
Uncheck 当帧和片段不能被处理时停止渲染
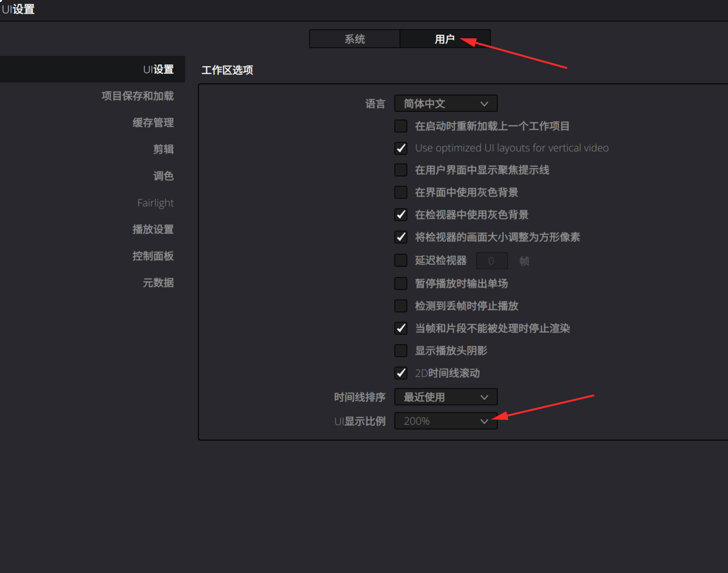point(401,328)
